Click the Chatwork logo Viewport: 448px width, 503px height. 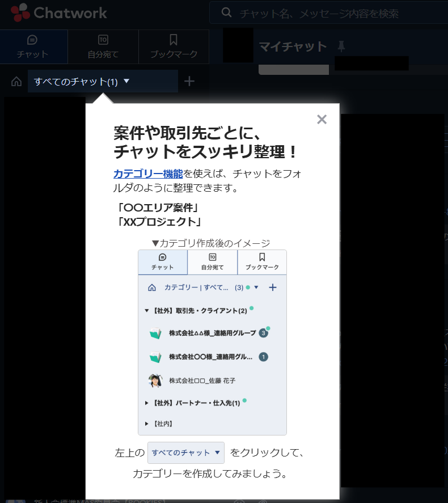point(58,12)
